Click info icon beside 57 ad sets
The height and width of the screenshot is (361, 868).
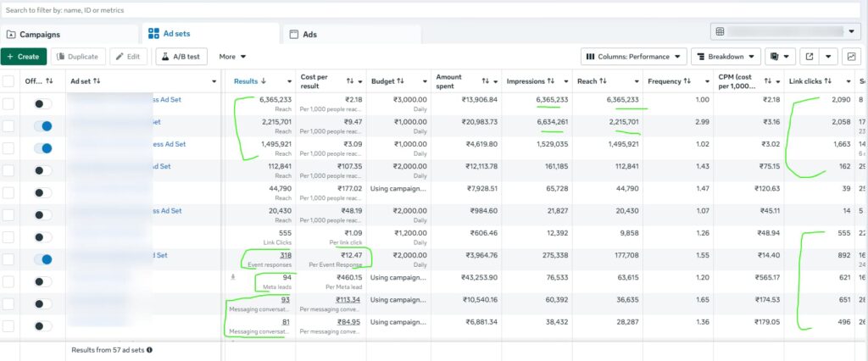point(150,349)
